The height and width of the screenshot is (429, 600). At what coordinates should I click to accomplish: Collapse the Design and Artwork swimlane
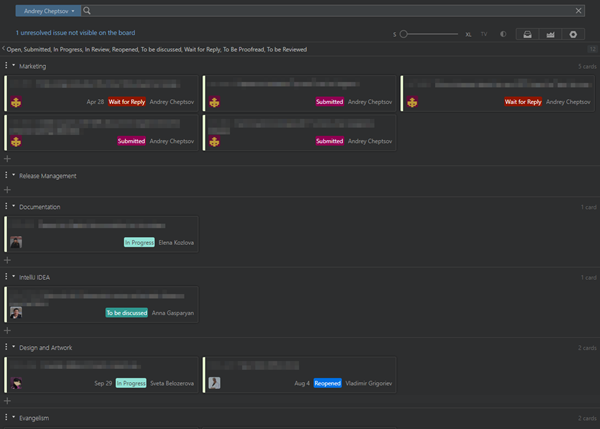[14, 347]
